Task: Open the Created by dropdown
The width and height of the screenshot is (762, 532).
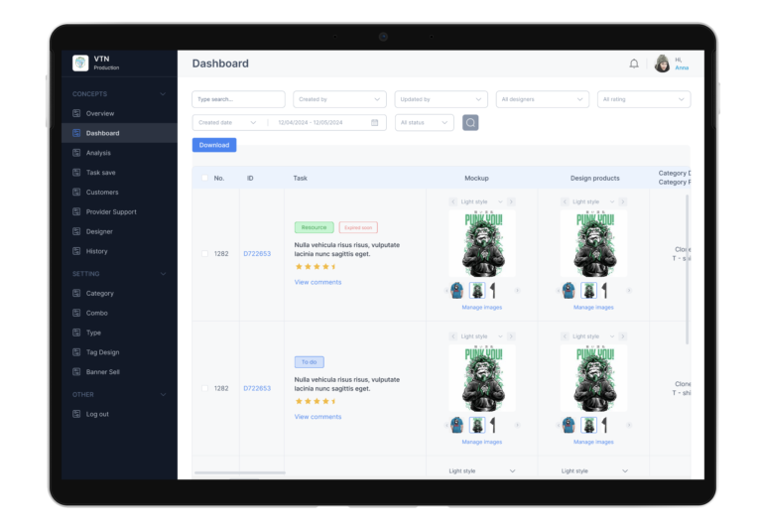Action: [x=339, y=99]
